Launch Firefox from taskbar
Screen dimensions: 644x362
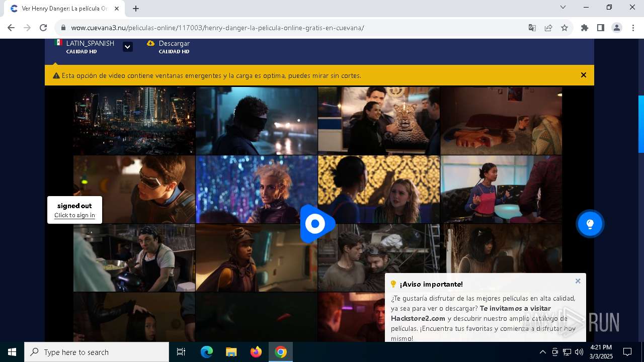(256, 352)
